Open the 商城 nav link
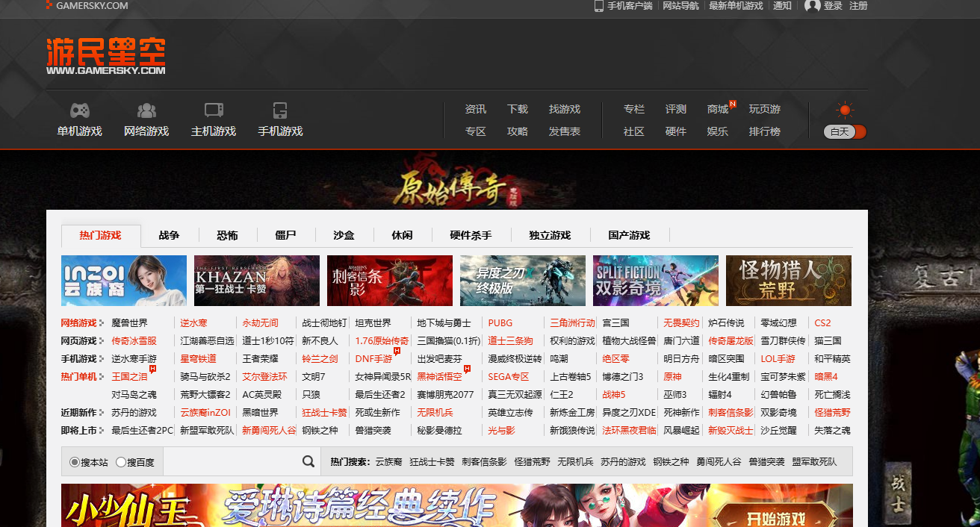Viewport: 980px width, 527px height. point(718,109)
